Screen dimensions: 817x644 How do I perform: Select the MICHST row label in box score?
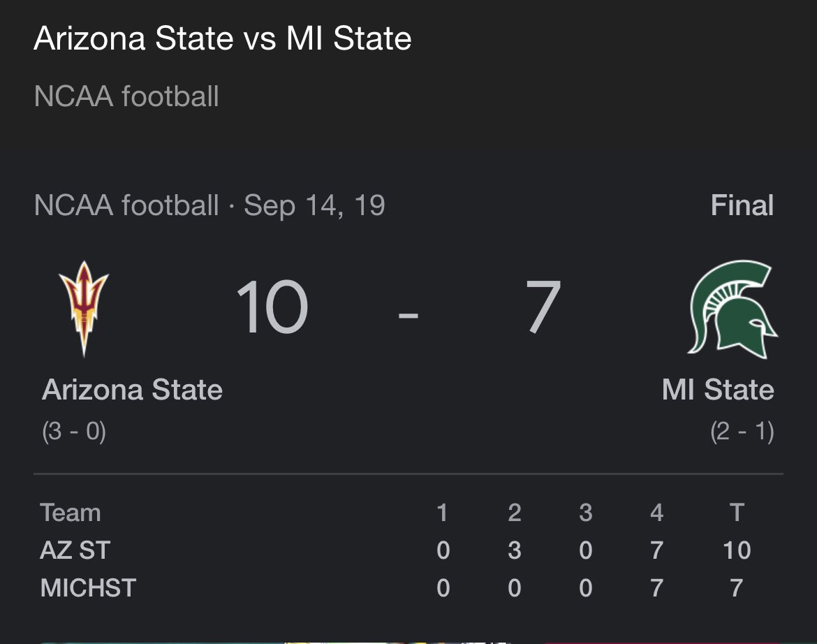pos(88,587)
